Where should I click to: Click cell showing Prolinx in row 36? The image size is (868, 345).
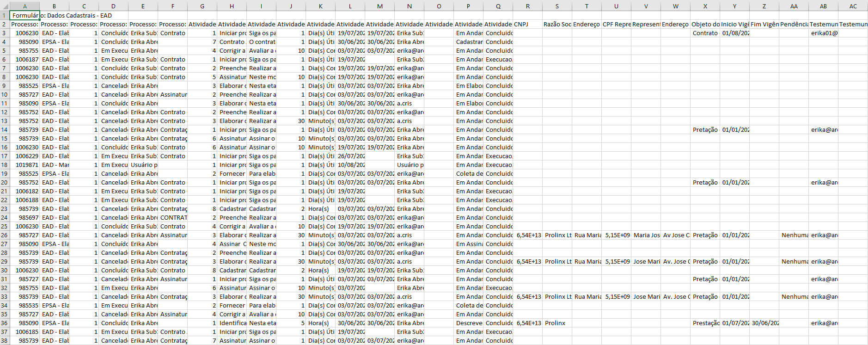[557, 323]
